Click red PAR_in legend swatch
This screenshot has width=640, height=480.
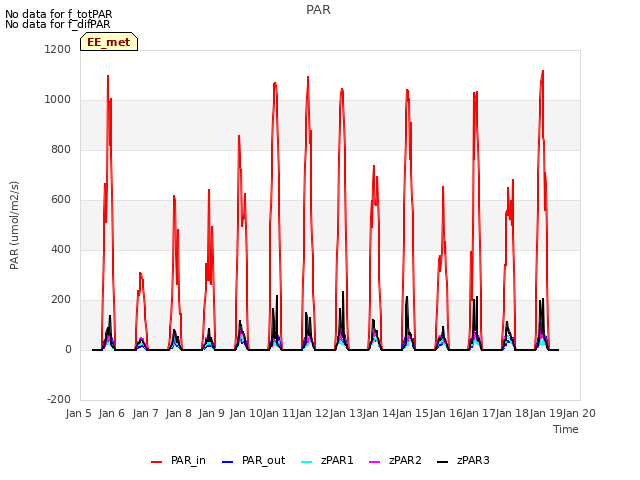point(156,462)
